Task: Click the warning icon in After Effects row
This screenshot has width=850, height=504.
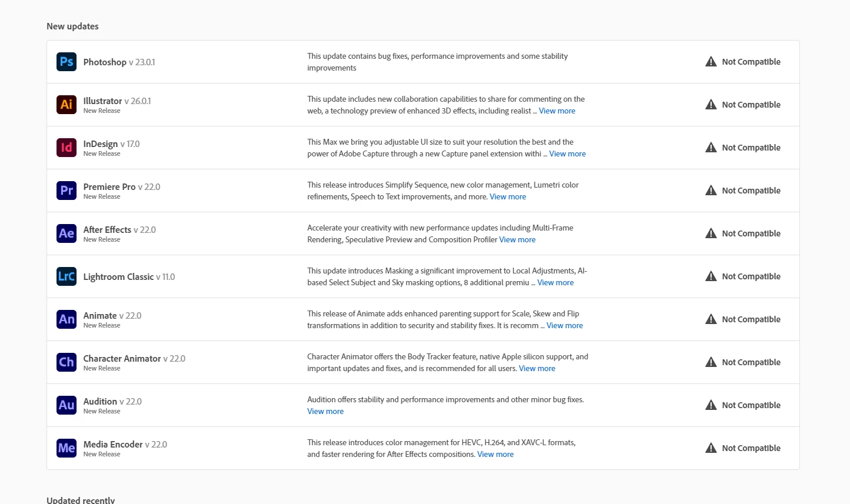Action: pyautogui.click(x=711, y=233)
